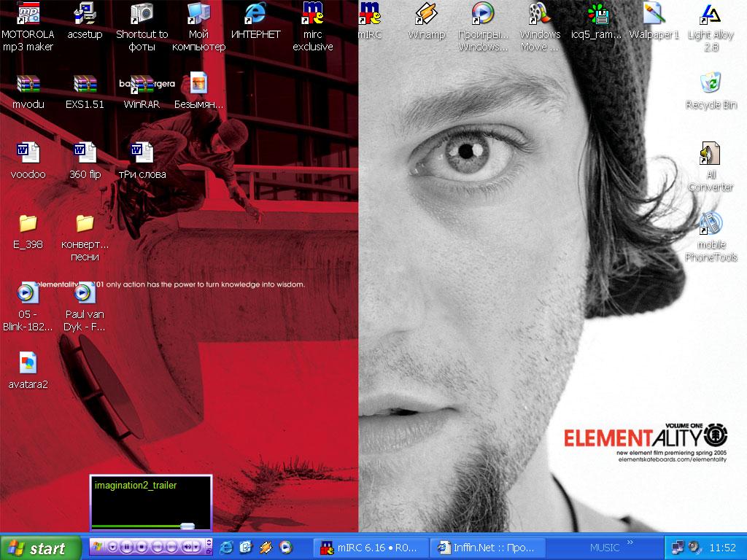Click the imagination2_trailer seek slider

click(187, 525)
